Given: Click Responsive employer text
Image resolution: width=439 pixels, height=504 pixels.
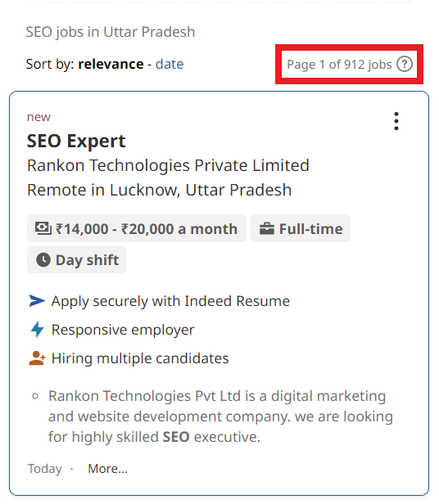Looking at the screenshot, I should (123, 330).
